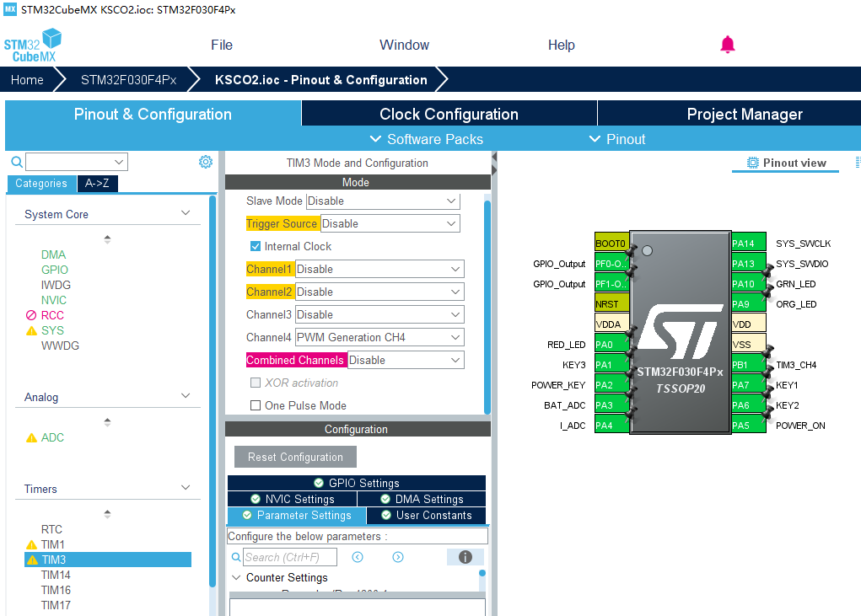
Task: Select pin PA13 on the chip
Action: (749, 264)
